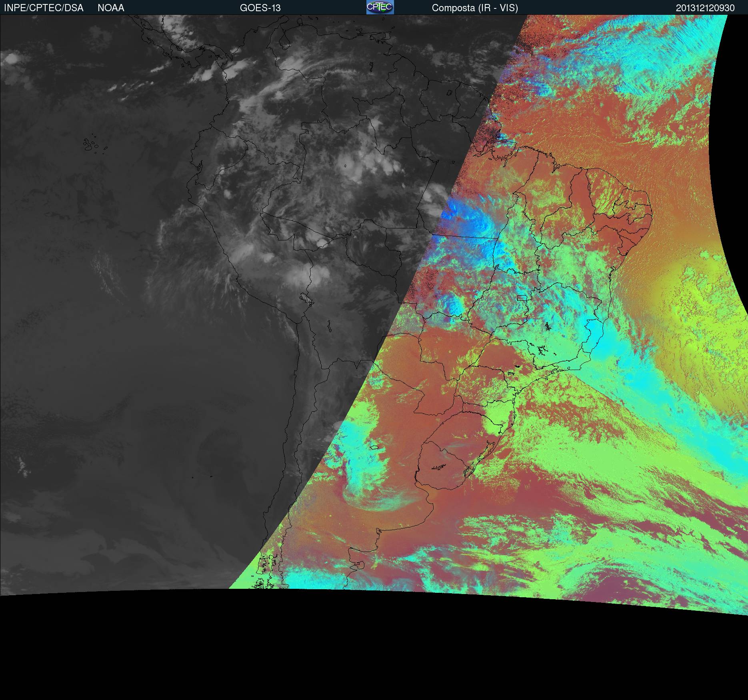Click the Composta (IR - VIS) title
This screenshot has height=700, width=748.
pos(475,8)
